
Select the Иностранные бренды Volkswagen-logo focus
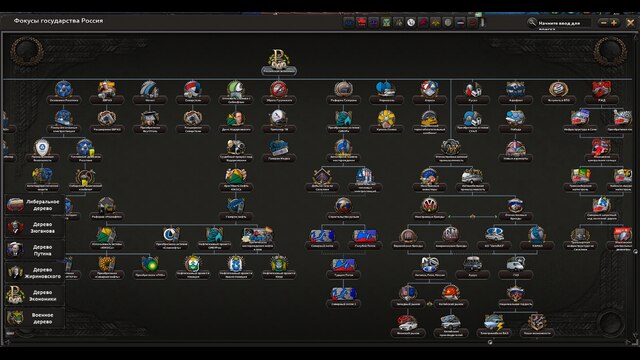[x=429, y=206]
